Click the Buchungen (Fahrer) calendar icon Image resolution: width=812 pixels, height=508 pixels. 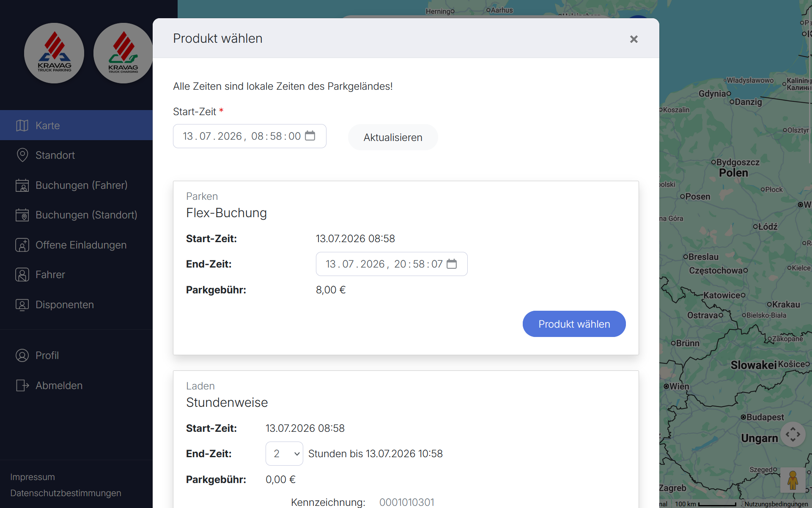22,185
